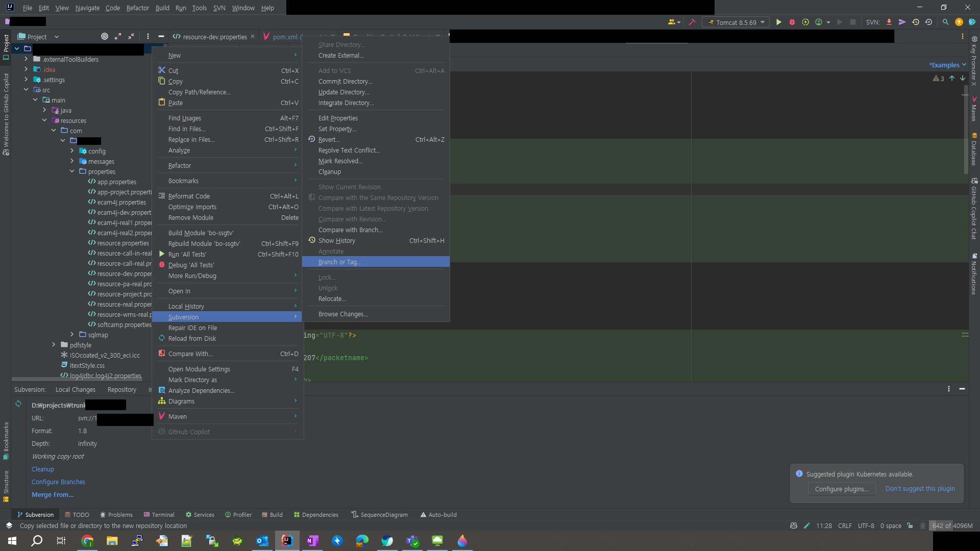Click Select Opened File target icon

pos(105,36)
